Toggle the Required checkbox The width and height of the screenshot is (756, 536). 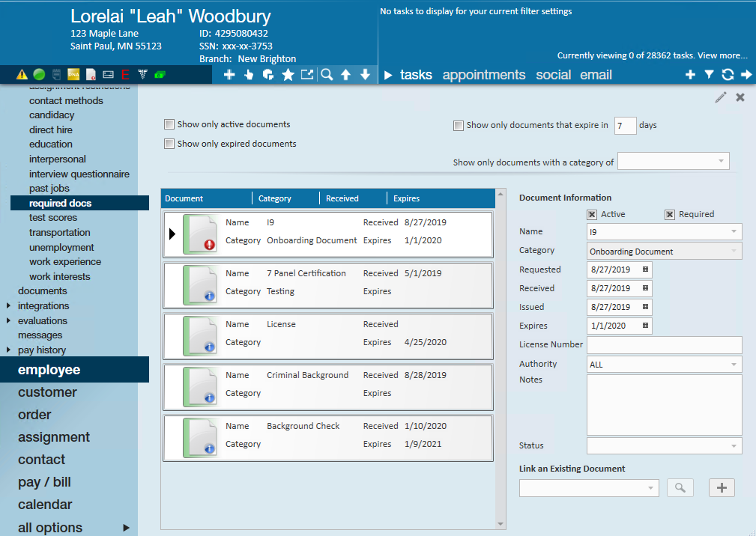[670, 215]
